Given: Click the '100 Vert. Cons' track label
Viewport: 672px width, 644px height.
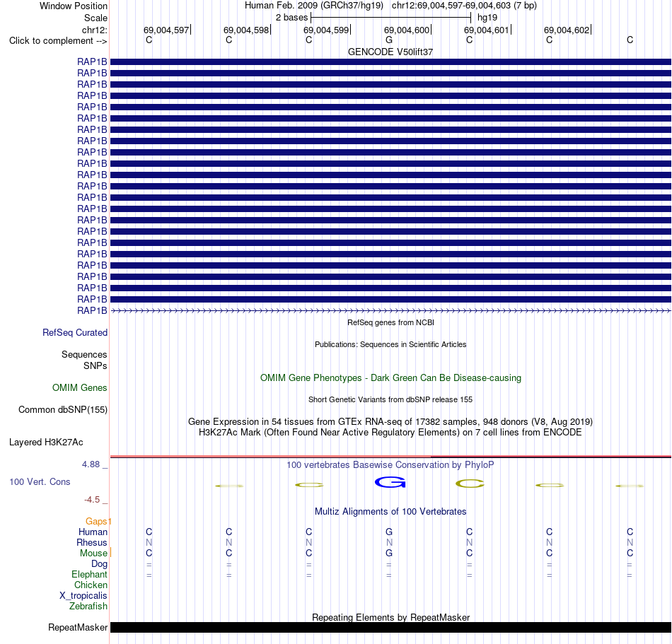Looking at the screenshot, I should pyautogui.click(x=40, y=481).
